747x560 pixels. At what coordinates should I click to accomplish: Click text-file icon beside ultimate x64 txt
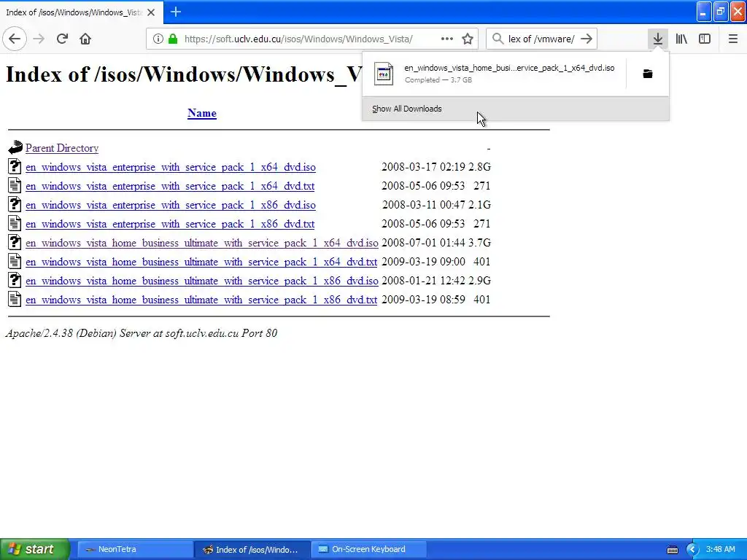tap(15, 261)
